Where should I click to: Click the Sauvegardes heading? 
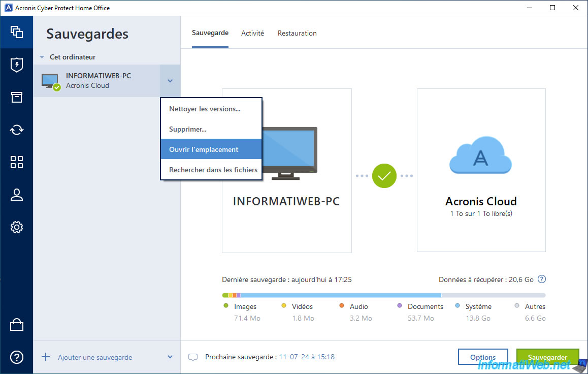87,34
